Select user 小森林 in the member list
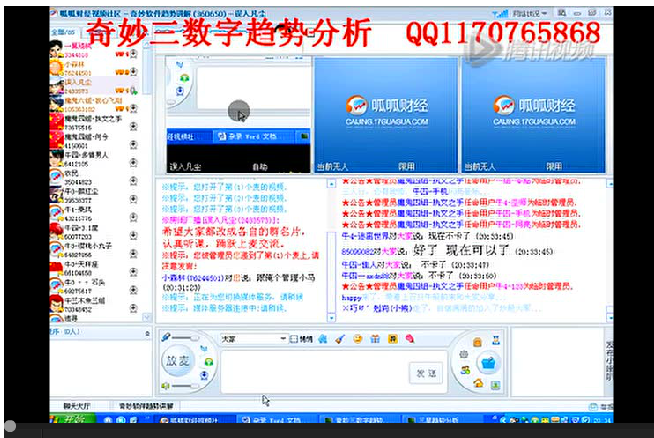This screenshot has width=654, height=438. click(x=75, y=63)
